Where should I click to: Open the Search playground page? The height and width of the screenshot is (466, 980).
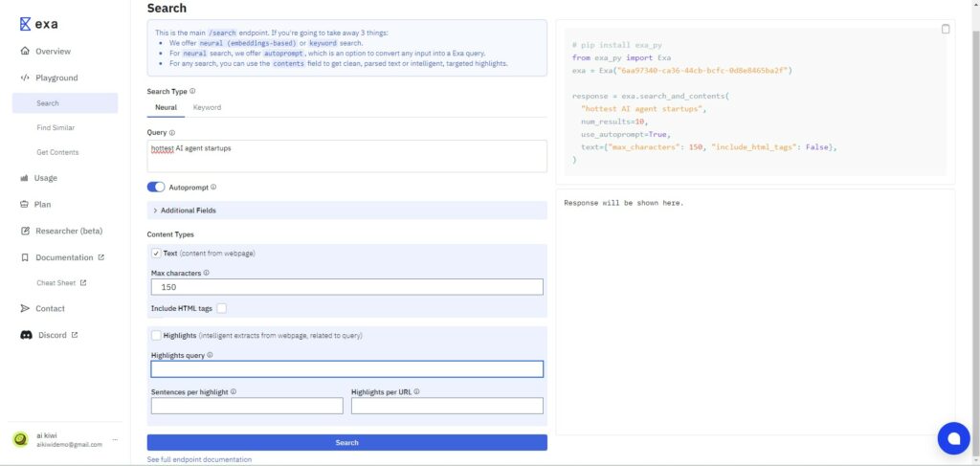(65, 103)
